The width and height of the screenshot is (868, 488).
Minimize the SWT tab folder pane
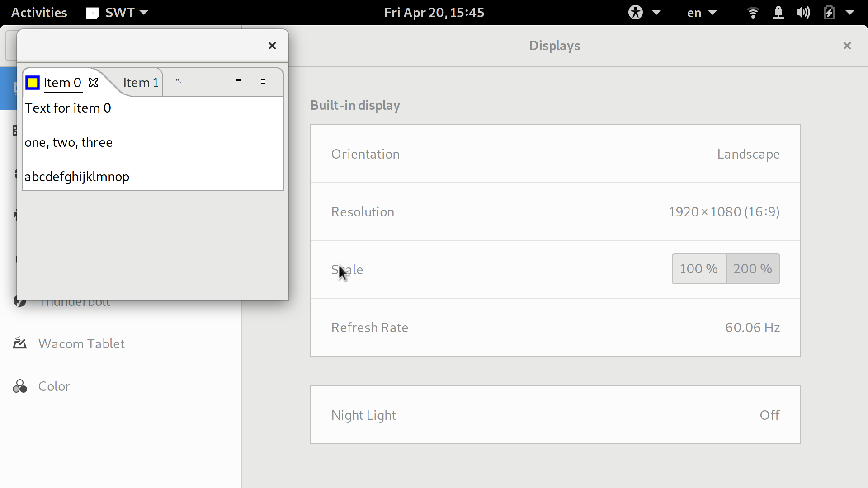239,81
